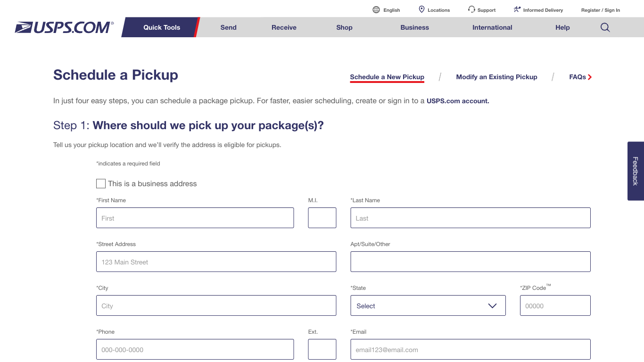Click the '*indicates a required field' note

(x=128, y=164)
